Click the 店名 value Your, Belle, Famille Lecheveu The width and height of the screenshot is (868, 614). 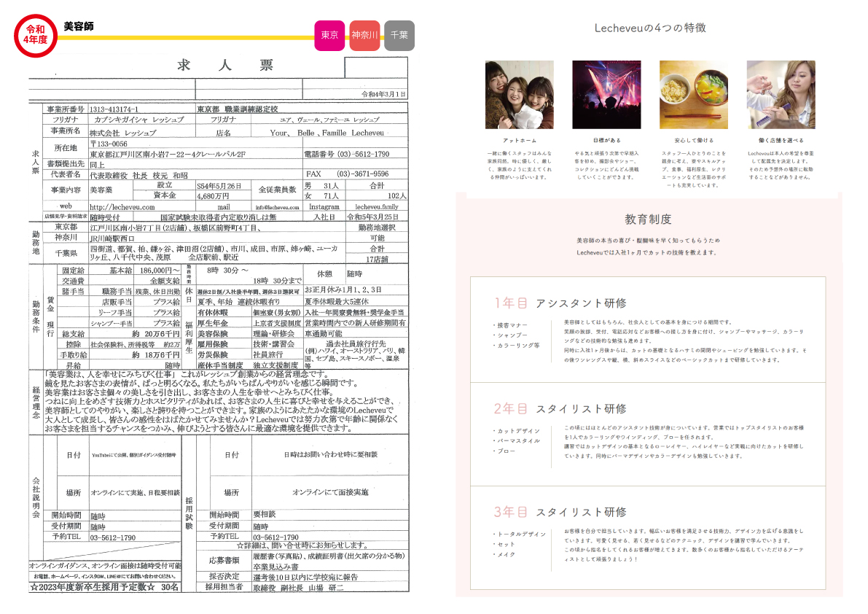point(327,133)
